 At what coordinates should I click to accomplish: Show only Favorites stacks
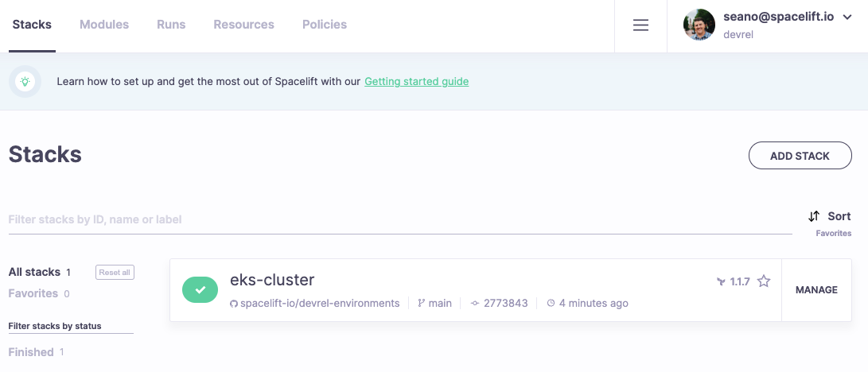click(33, 293)
